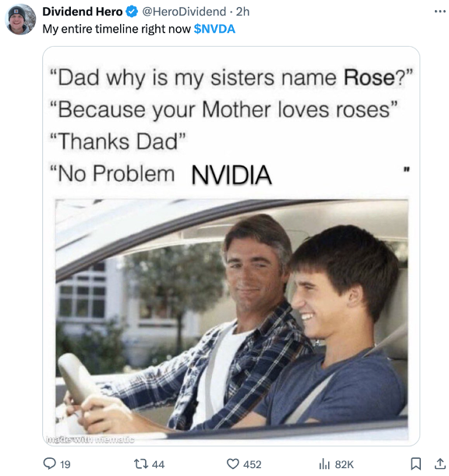
Task: Click the share upload arrow icon
Action: click(x=440, y=464)
